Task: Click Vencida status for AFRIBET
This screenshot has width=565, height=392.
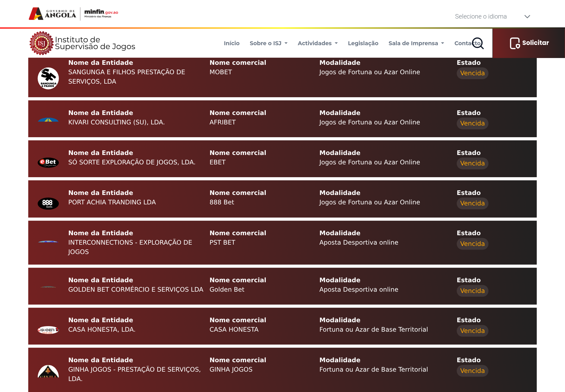Action: click(x=472, y=123)
